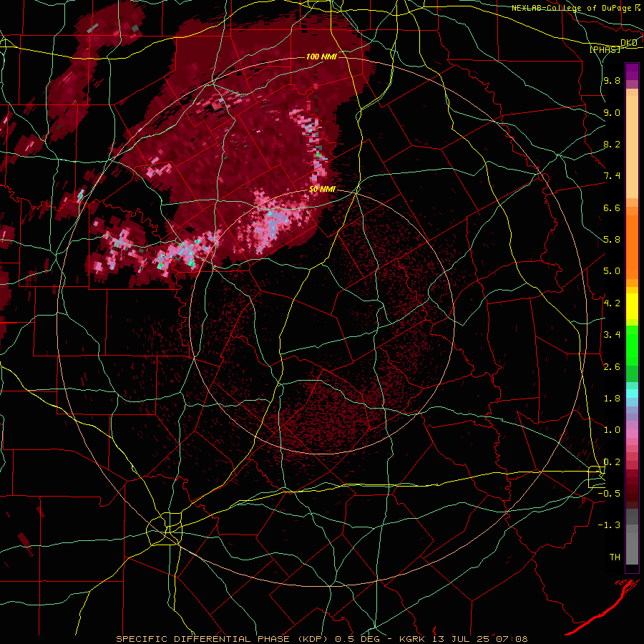Click the Specific Differential Phase caption at the bottom

click(x=321, y=639)
